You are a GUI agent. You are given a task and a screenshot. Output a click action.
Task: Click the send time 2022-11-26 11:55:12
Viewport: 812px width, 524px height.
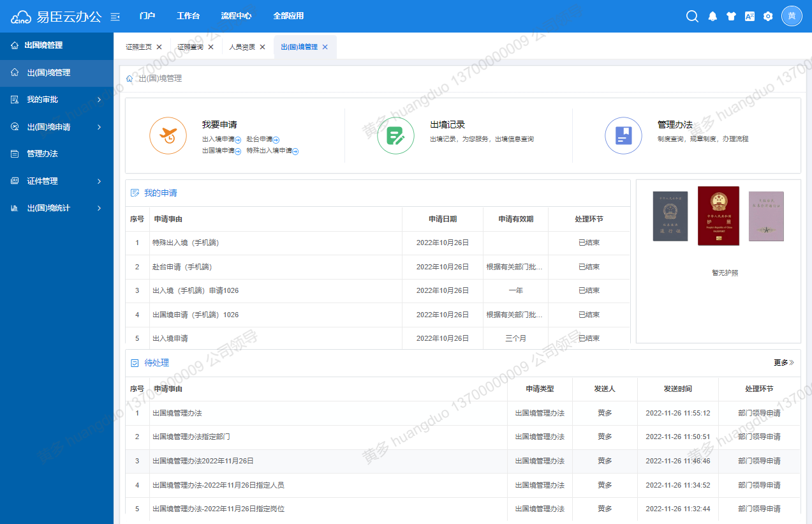point(678,413)
